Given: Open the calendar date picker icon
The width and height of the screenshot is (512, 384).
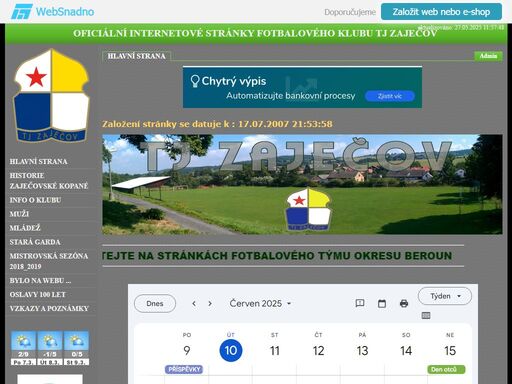Looking at the screenshot, I should 382,303.
